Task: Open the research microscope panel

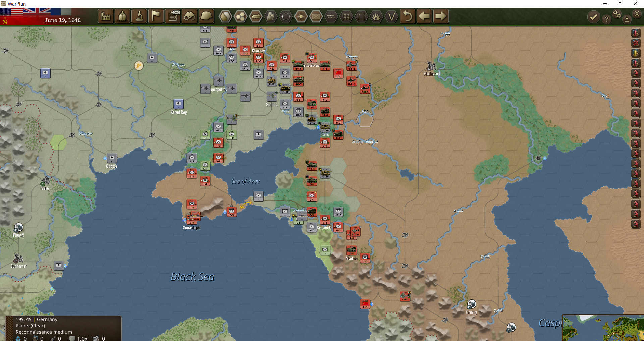Action: click(x=139, y=16)
